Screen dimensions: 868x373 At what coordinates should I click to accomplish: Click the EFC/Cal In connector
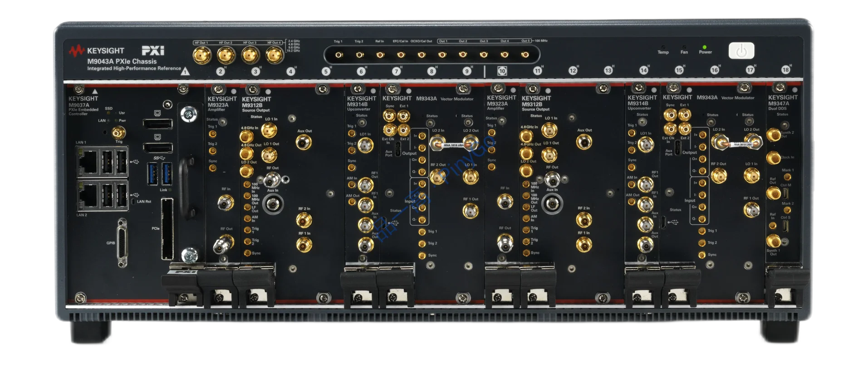coord(401,55)
